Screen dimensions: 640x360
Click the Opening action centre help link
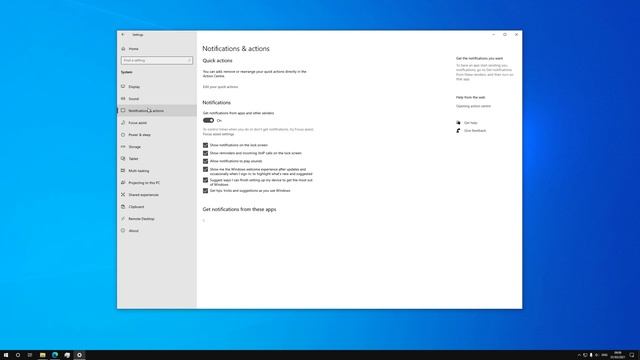point(473,106)
